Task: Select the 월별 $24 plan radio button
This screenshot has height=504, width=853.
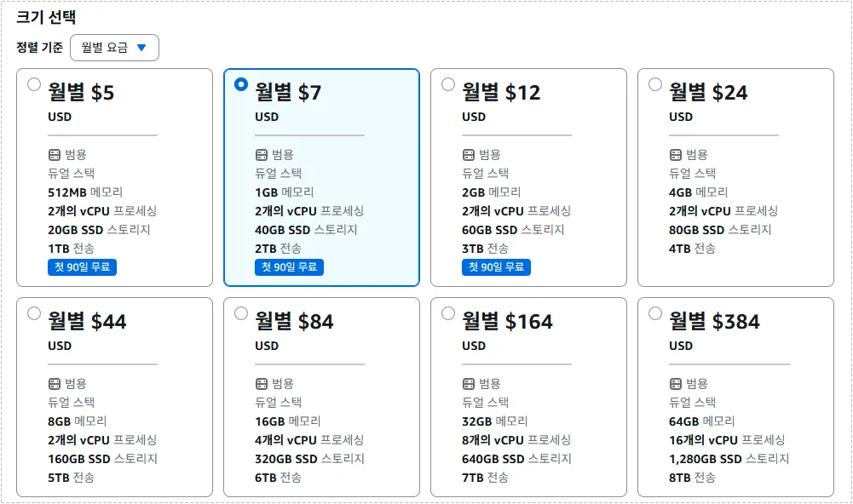Action: click(x=654, y=84)
